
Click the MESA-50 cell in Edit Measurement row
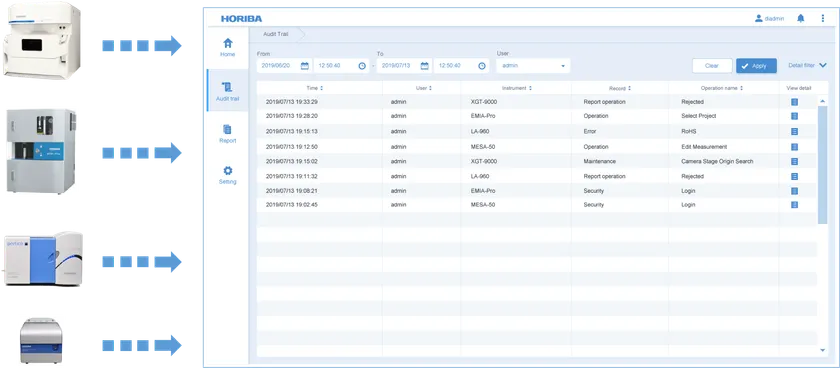[482, 147]
